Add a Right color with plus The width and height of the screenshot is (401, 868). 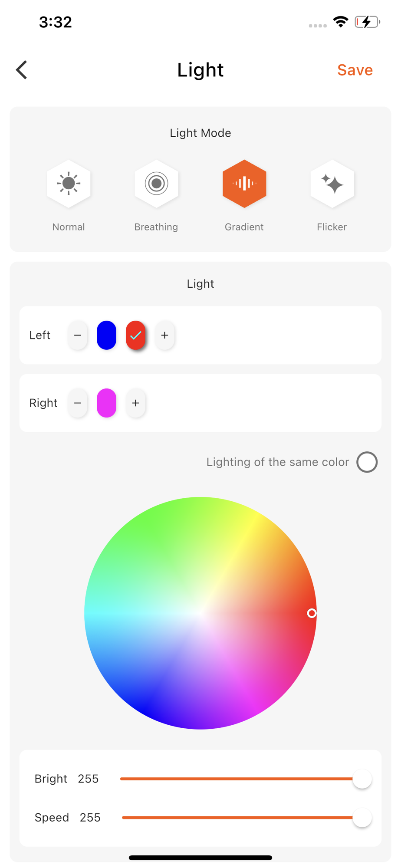tap(135, 403)
